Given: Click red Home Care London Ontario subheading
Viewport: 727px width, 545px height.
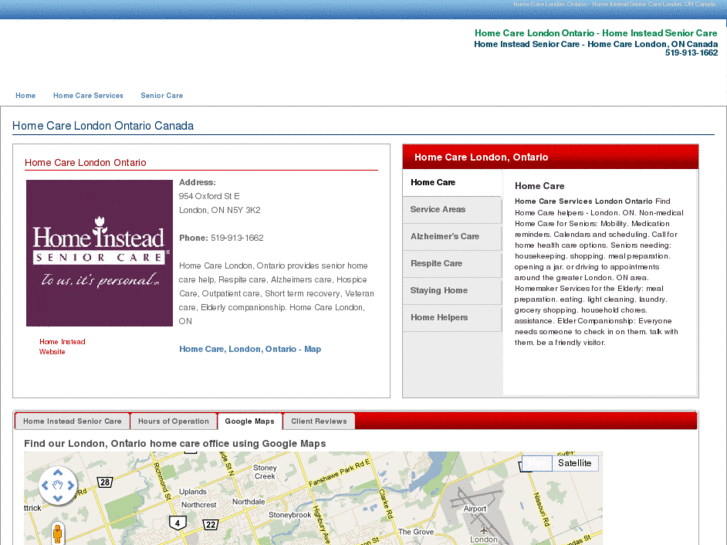Looking at the screenshot, I should click(x=85, y=162).
